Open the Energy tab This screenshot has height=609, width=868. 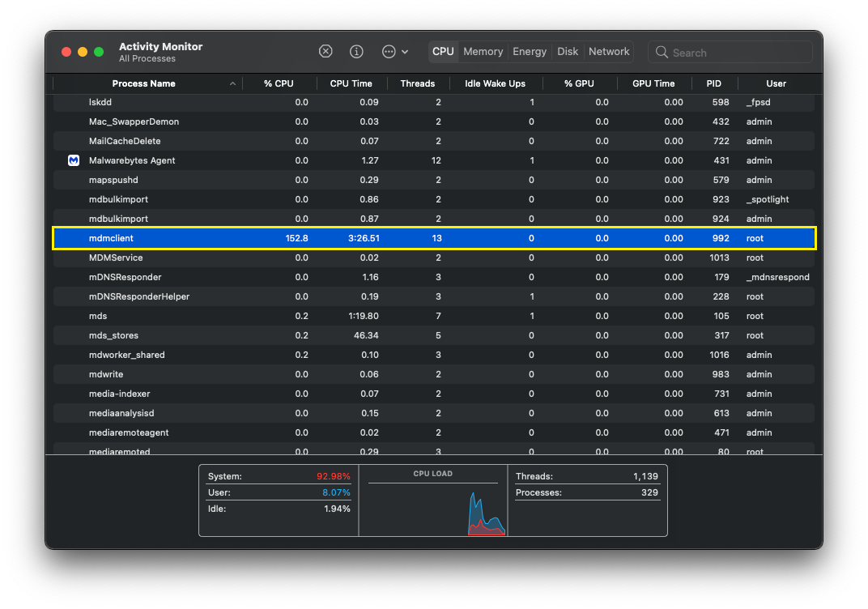[x=529, y=51]
